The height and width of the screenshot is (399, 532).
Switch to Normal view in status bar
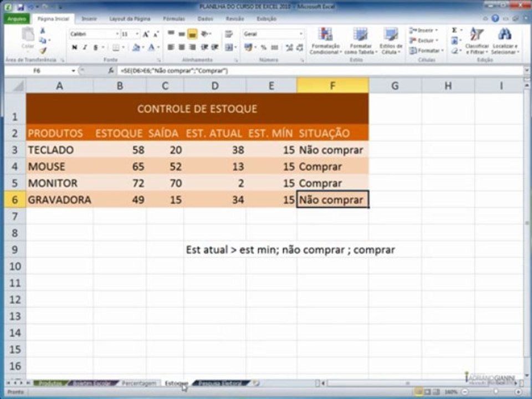point(420,392)
